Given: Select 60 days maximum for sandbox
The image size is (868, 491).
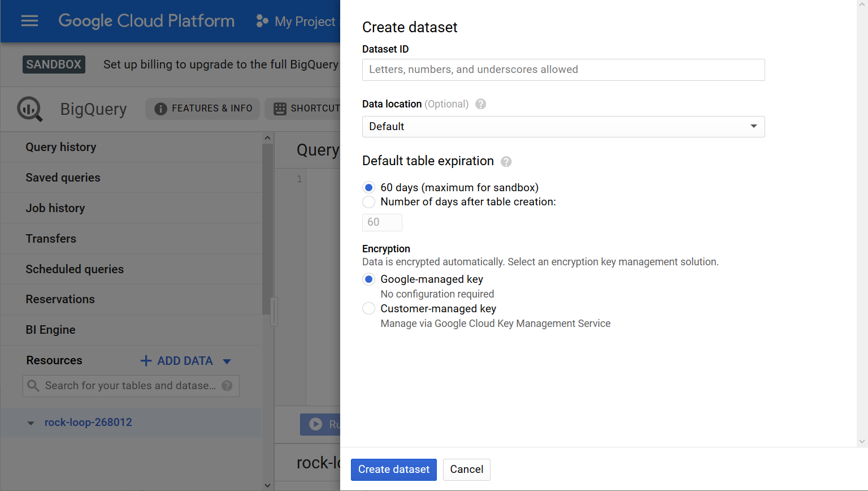Looking at the screenshot, I should (x=368, y=187).
